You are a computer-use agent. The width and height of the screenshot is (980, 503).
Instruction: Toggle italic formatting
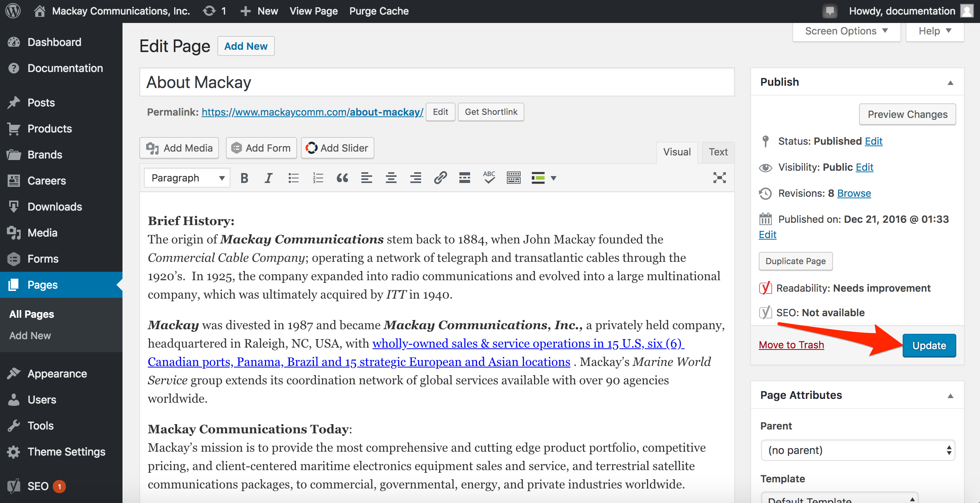point(269,178)
